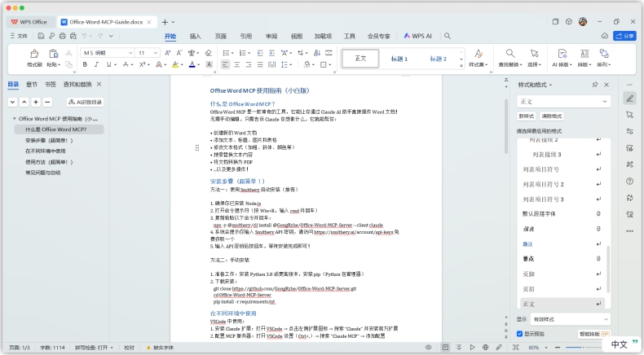The image size is (644, 355).
Task: Click the Decrease Indent icon
Action: pos(260,53)
